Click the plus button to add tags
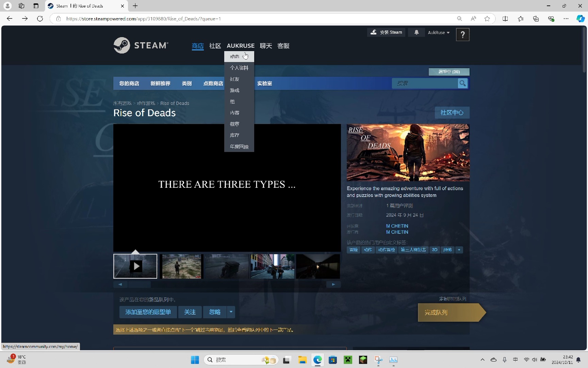Screen dimensions: 588x368 click(x=459, y=250)
